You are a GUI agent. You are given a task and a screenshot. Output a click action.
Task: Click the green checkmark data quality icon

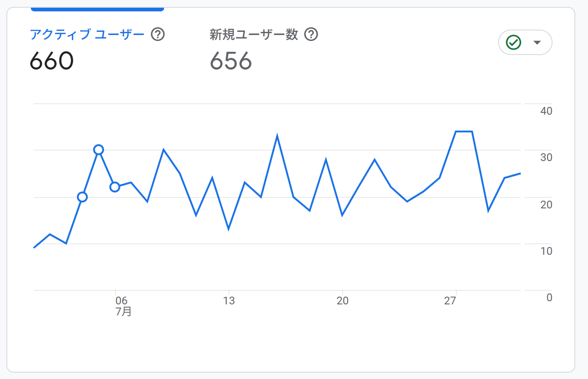513,42
